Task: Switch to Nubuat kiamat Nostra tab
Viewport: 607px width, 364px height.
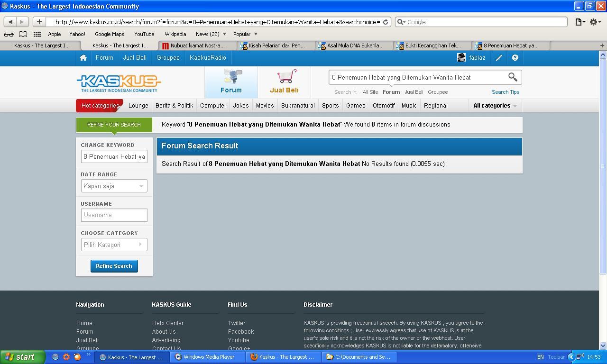Action: 198,45
